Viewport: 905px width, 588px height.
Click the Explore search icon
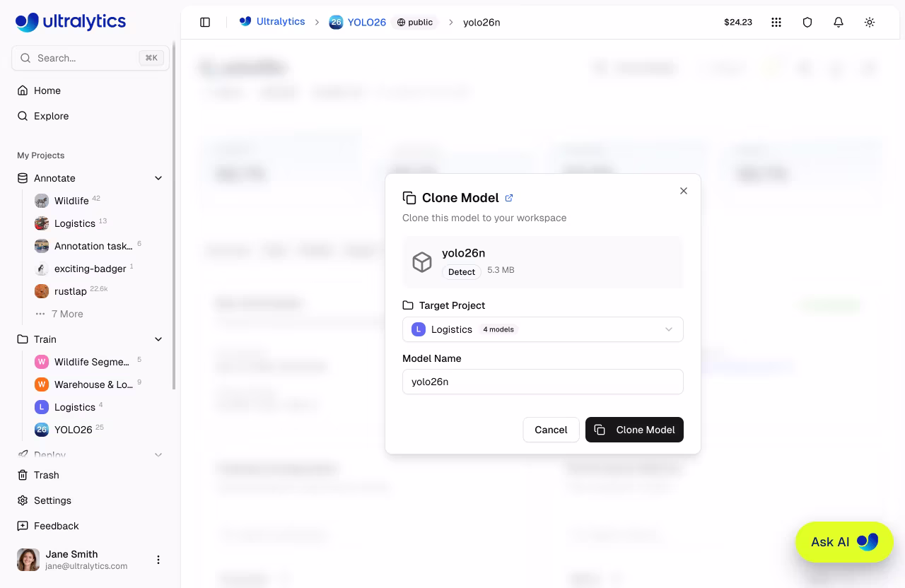click(x=23, y=116)
